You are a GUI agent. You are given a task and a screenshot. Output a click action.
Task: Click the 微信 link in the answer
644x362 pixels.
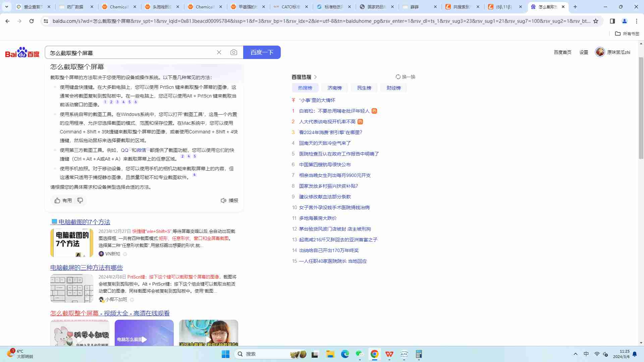141,150
